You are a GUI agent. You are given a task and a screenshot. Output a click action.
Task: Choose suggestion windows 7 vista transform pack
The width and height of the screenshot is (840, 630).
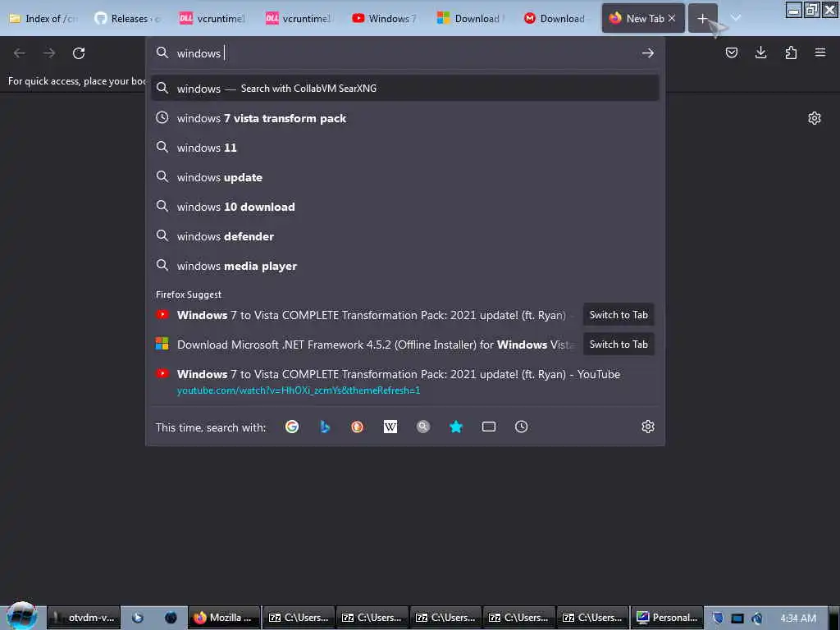(405, 118)
